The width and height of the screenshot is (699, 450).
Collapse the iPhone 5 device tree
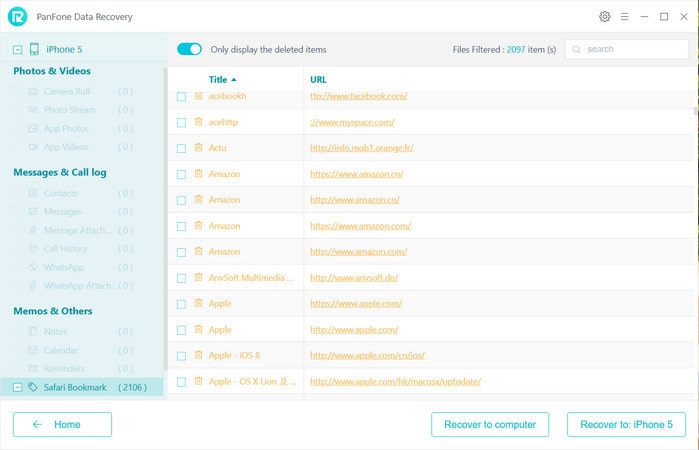click(17, 50)
